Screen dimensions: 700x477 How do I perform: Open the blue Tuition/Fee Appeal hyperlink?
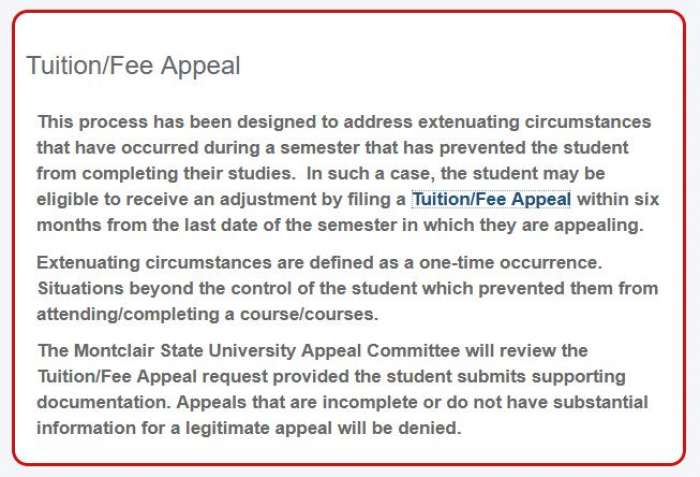491,199
